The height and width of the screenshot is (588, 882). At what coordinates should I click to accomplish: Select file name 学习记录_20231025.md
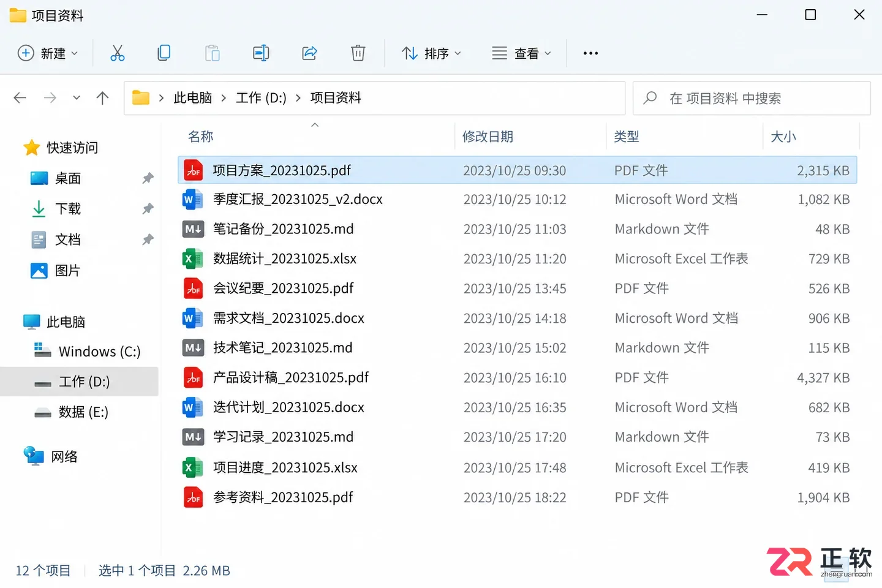pos(283,437)
